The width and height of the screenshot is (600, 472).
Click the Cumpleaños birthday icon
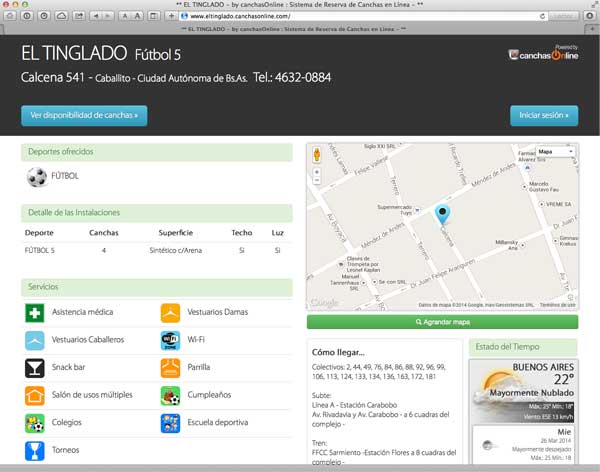(170, 395)
